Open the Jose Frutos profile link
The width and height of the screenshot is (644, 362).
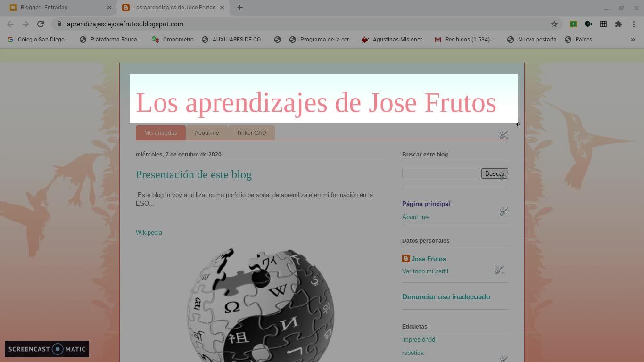coord(429,259)
